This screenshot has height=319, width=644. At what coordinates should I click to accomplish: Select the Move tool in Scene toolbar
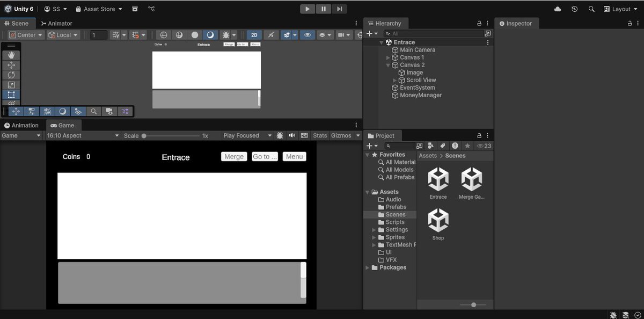[11, 65]
